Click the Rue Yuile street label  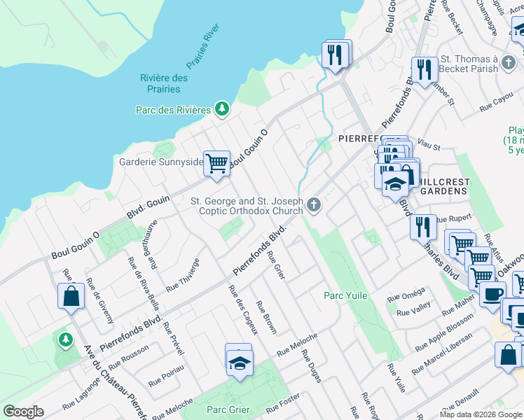click(397, 378)
